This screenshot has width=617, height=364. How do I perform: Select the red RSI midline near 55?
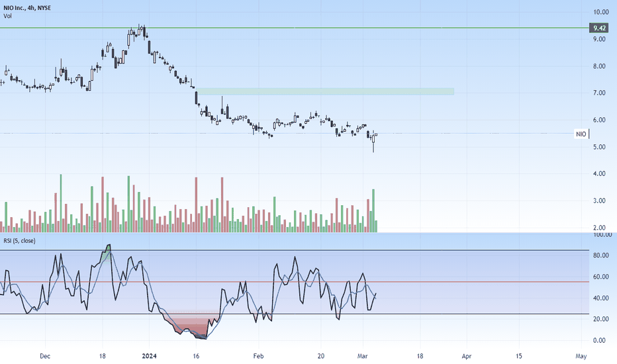coord(295,282)
